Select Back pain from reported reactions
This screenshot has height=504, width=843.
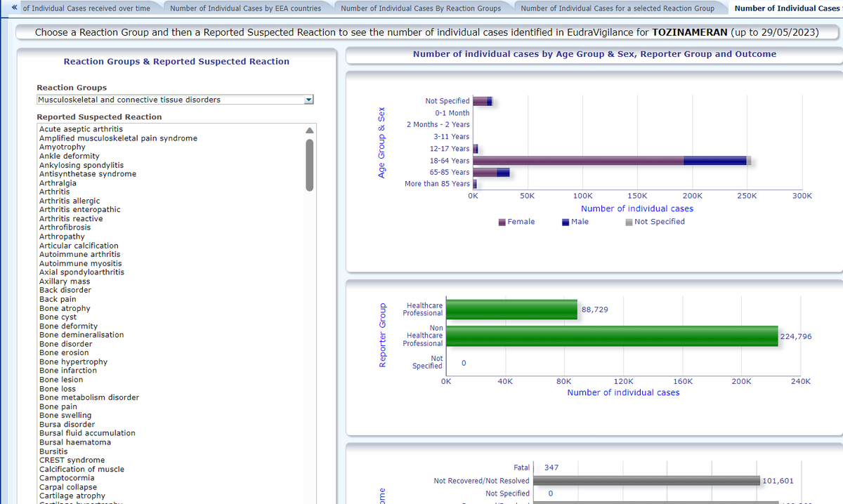[x=58, y=299]
